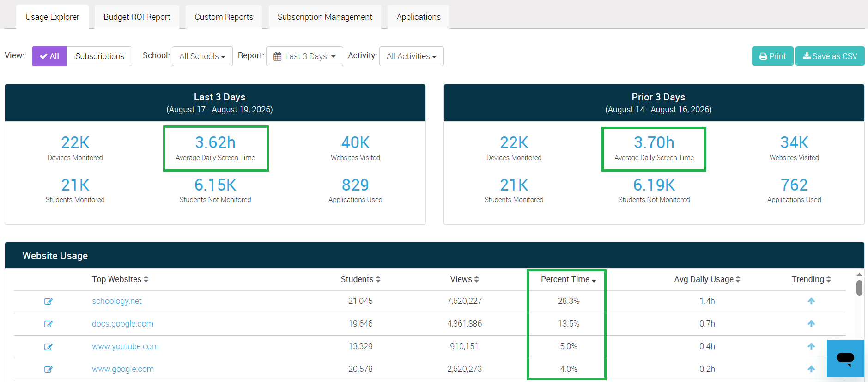This screenshot has height=382, width=868.
Task: Click the edit icon beside www.youtube.com
Action: 48,347
